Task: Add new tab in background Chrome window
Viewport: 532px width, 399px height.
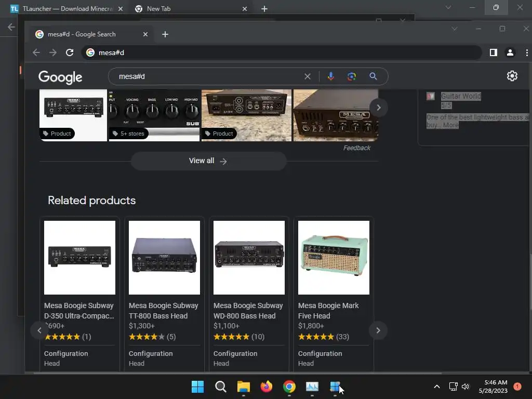Action: (264, 9)
